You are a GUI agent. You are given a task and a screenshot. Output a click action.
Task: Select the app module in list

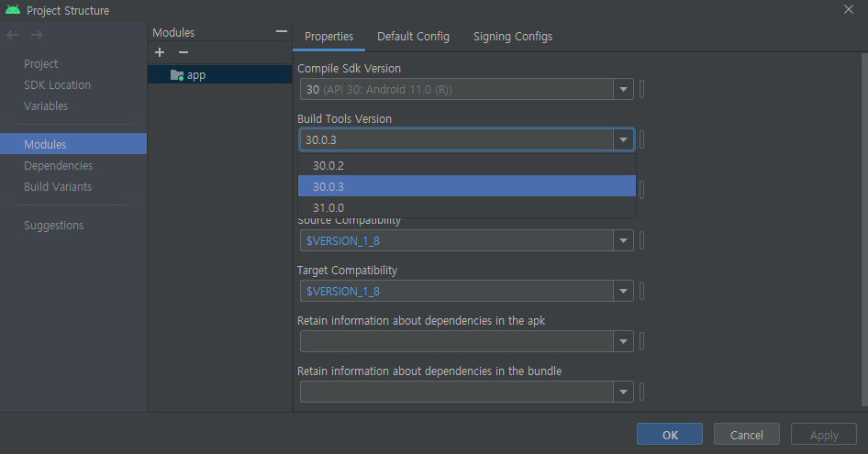[220, 74]
